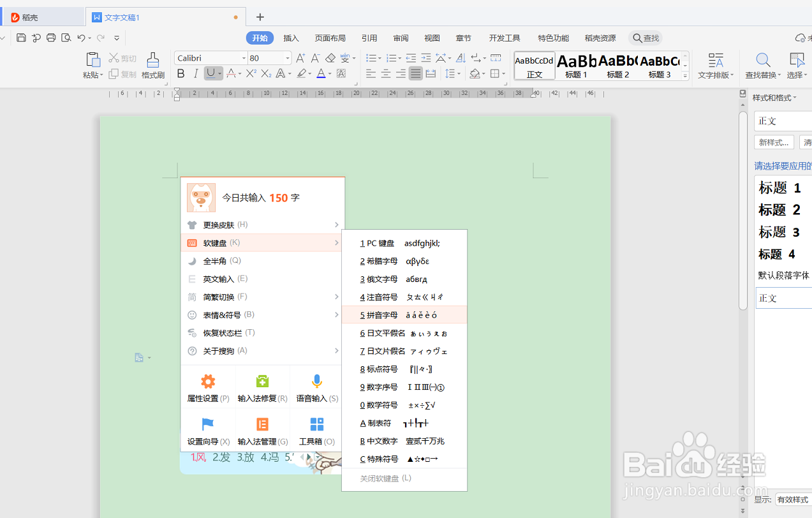The image size is (812, 518).
Task: Click the numbered list icon
Action: [x=390, y=58]
